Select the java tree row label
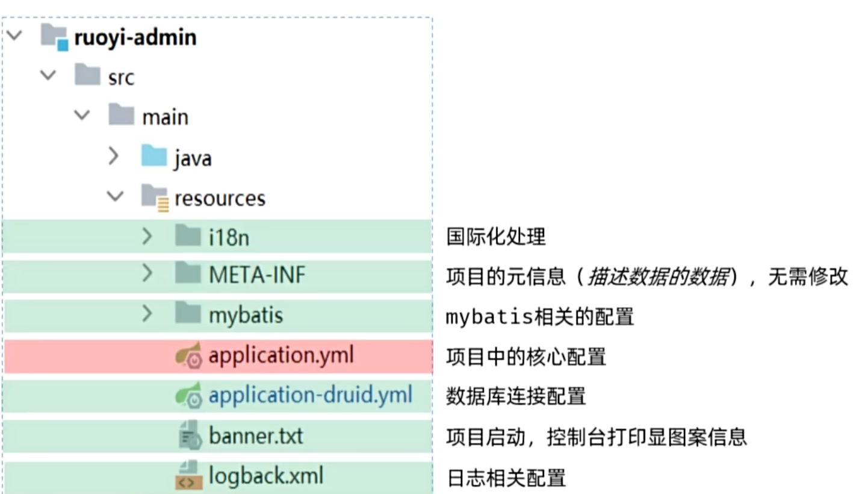 pos(193,158)
